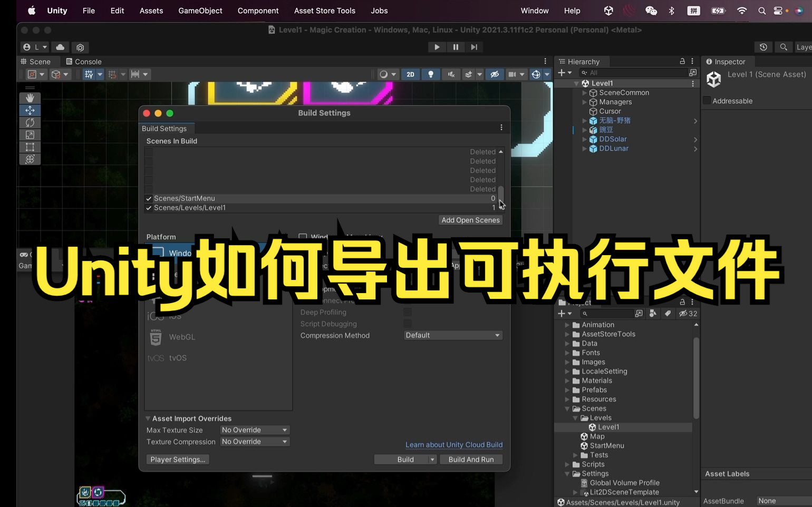Click the Pause button in the toolbar

tap(456, 47)
